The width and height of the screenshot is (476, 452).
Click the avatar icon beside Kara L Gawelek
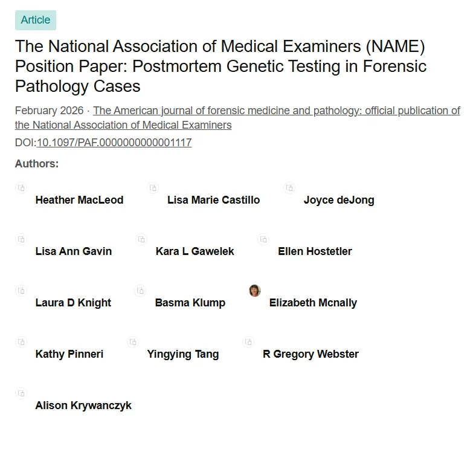point(141,239)
